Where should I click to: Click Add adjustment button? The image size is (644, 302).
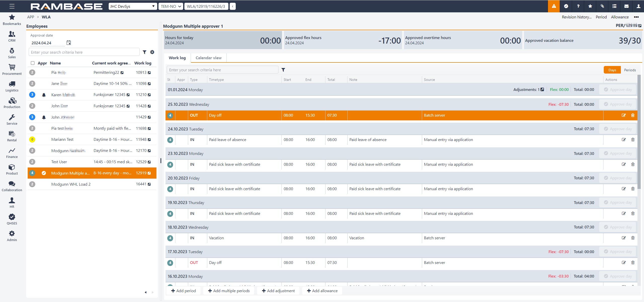(x=278, y=291)
